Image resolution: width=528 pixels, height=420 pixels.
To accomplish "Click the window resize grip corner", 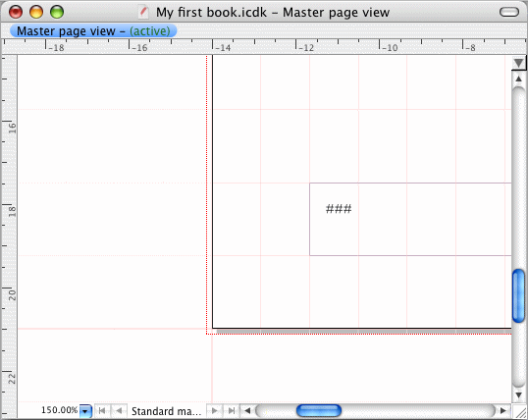I will [x=519, y=411].
